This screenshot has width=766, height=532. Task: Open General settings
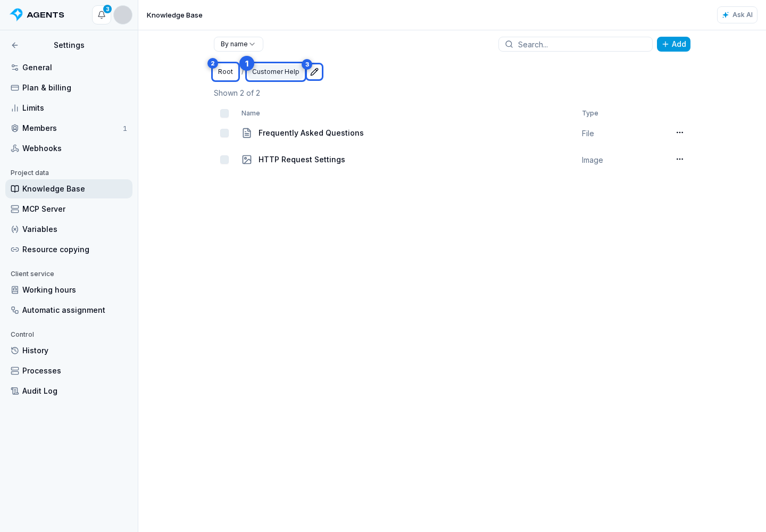(69, 68)
